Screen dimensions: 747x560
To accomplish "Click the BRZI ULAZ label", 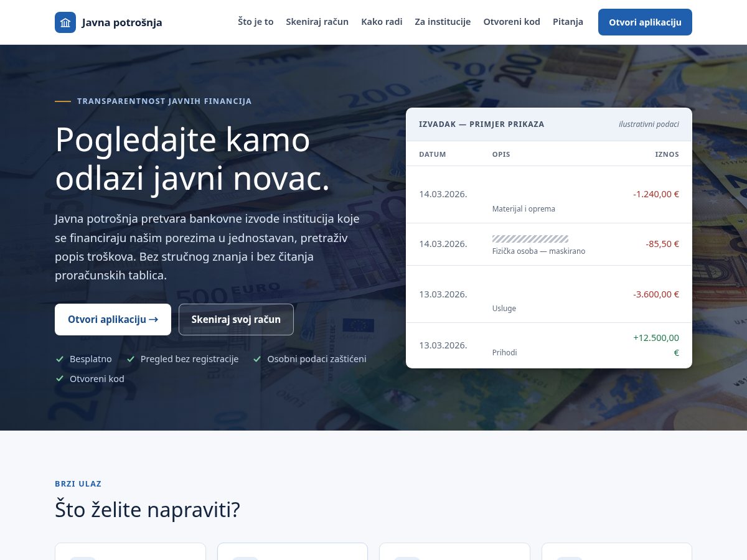I will 78,483.
